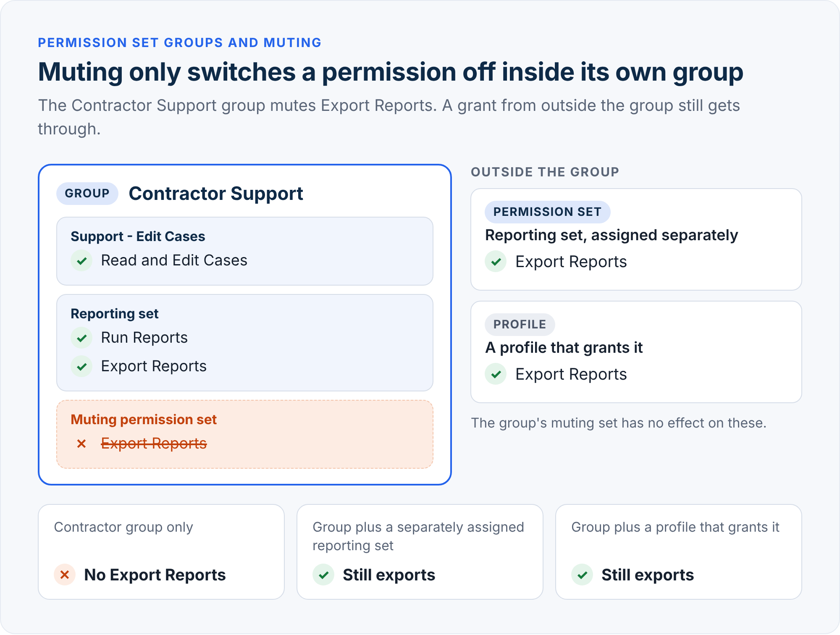The width and height of the screenshot is (840, 635).
Task: Click the Support - Edit Cases heading
Action: [138, 236]
